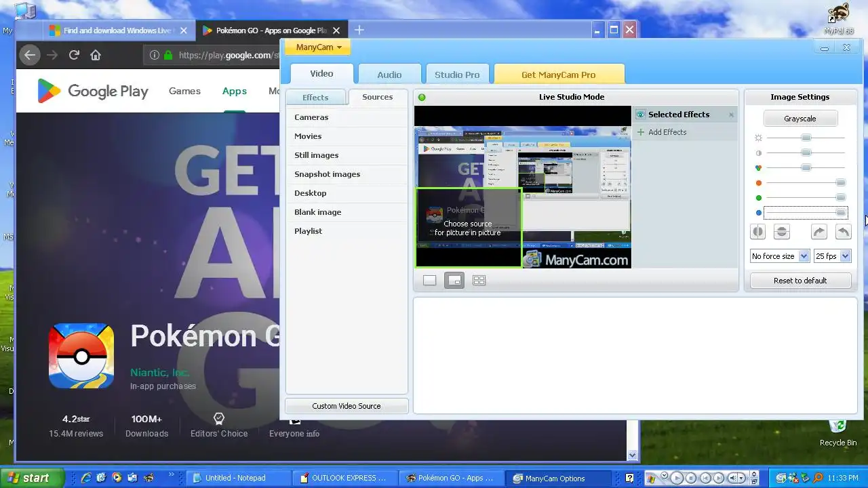Click the flip vertically icon in Image Settings

[x=781, y=232]
